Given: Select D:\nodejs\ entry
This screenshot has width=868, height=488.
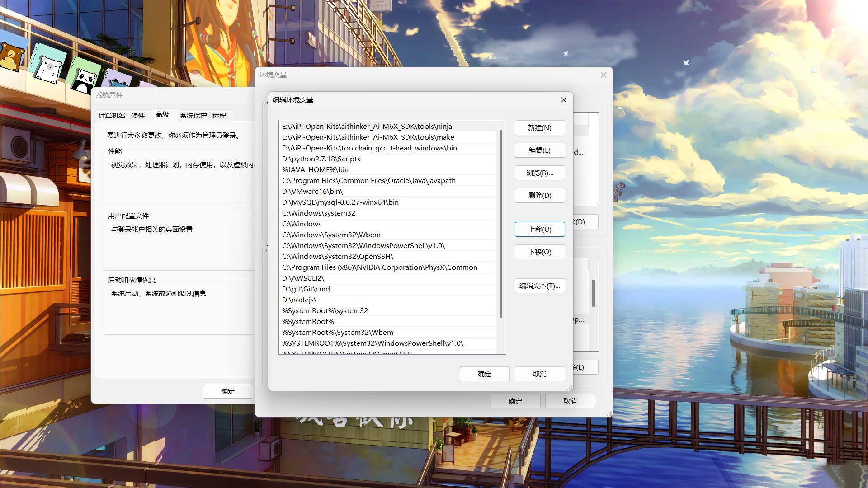Looking at the screenshot, I should pyautogui.click(x=388, y=300).
